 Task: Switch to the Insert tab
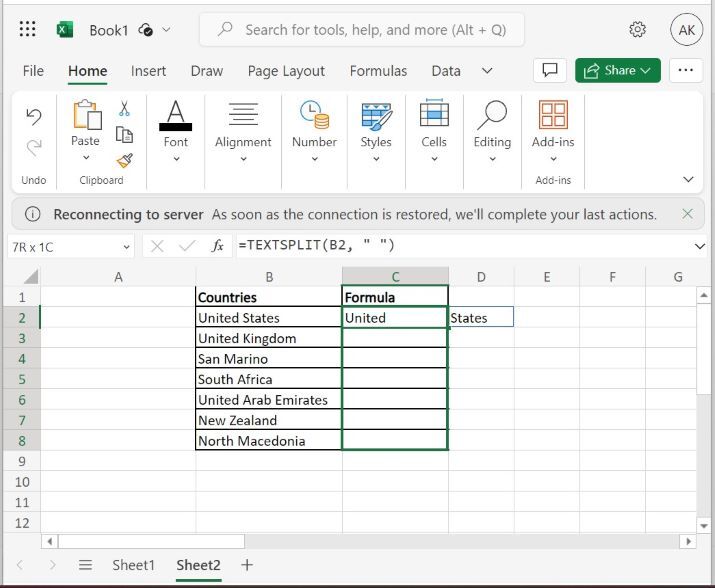[148, 71]
